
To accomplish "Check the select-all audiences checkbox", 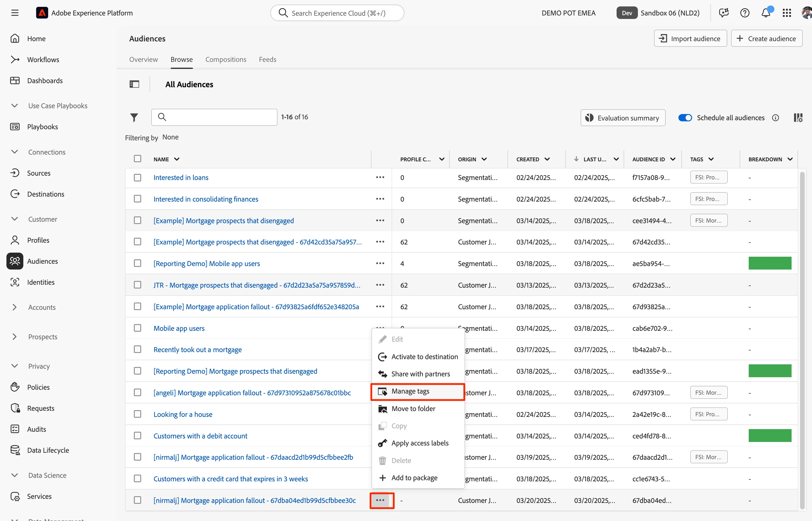I will click(137, 159).
